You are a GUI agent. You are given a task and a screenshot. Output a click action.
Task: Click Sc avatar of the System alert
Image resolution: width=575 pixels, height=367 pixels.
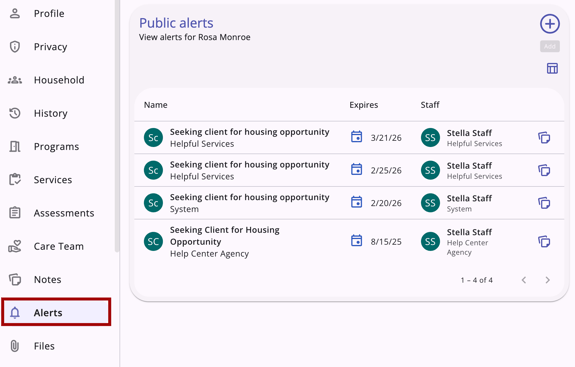(x=153, y=203)
